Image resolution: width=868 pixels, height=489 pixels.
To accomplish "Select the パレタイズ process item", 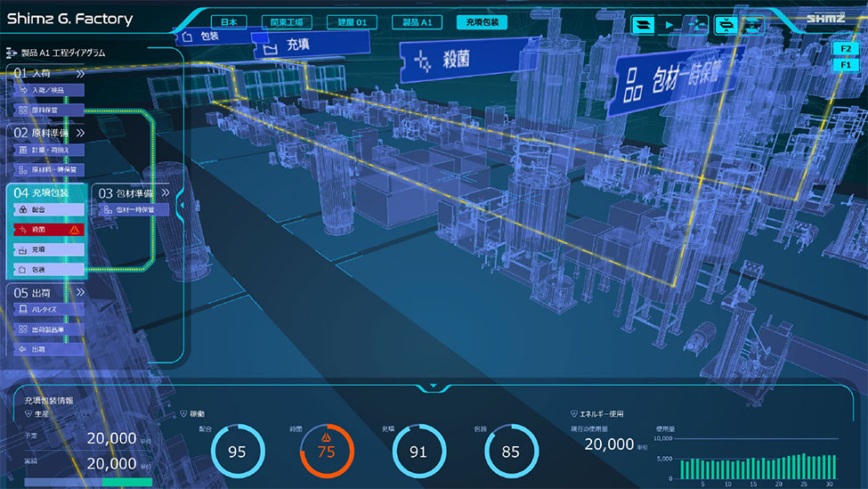I will tap(49, 310).
